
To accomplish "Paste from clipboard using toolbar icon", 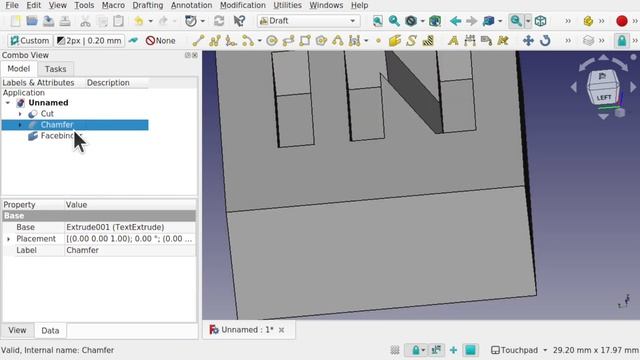I will [x=118, y=21].
